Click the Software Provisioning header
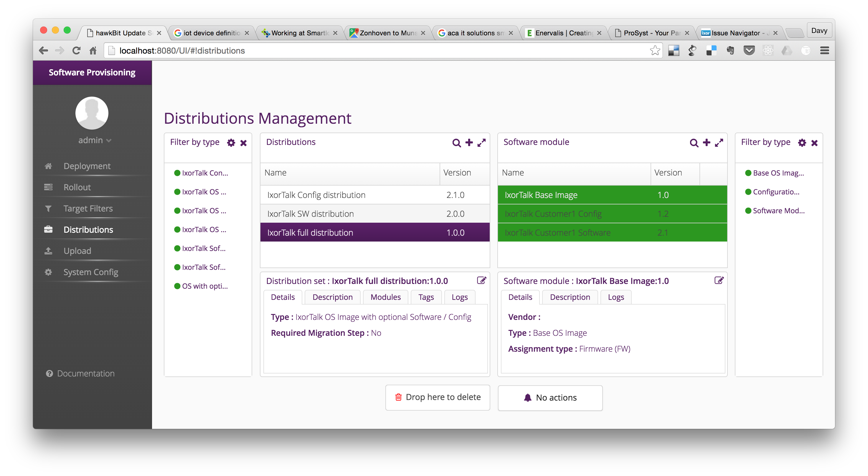The image size is (868, 476). click(92, 72)
